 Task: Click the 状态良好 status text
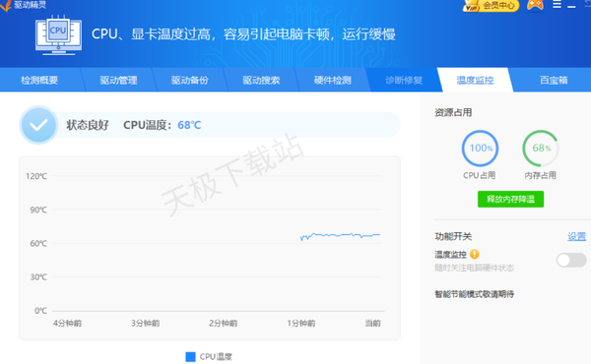click(88, 125)
